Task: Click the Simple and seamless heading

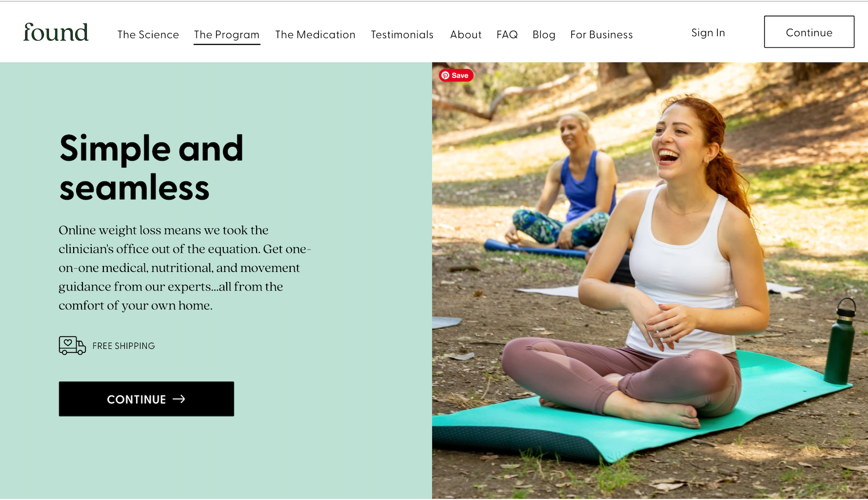Action: tap(151, 167)
